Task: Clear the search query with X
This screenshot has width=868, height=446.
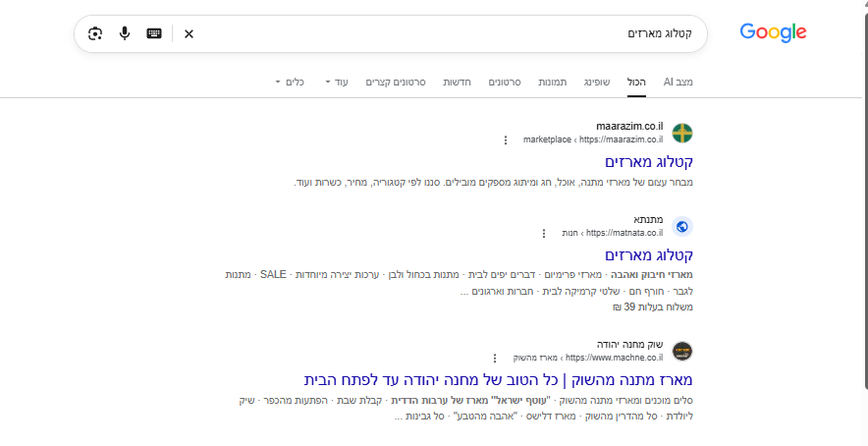Action: [x=189, y=34]
